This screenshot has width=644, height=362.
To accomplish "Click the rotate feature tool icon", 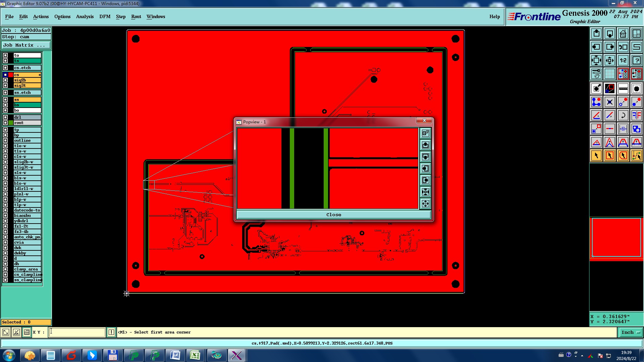I will tap(623, 115).
